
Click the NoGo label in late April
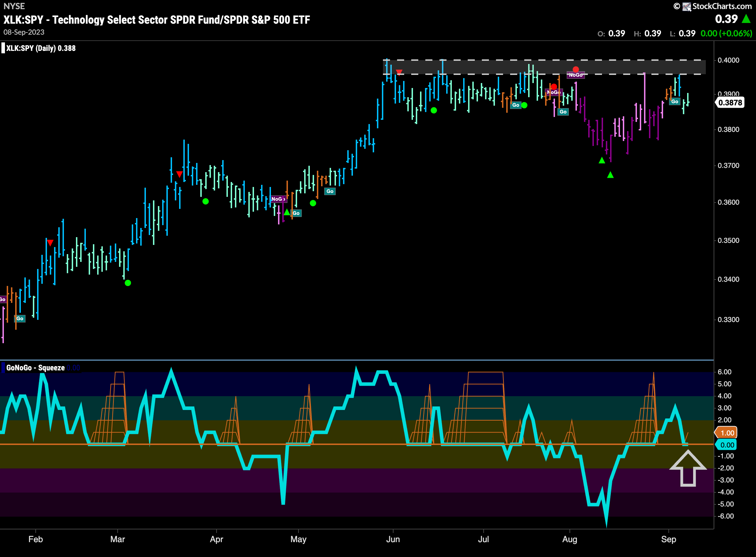278,199
